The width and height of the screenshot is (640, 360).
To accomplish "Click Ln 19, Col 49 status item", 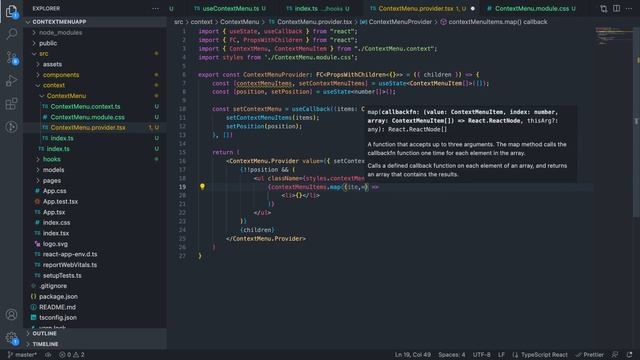I will (x=412, y=355).
